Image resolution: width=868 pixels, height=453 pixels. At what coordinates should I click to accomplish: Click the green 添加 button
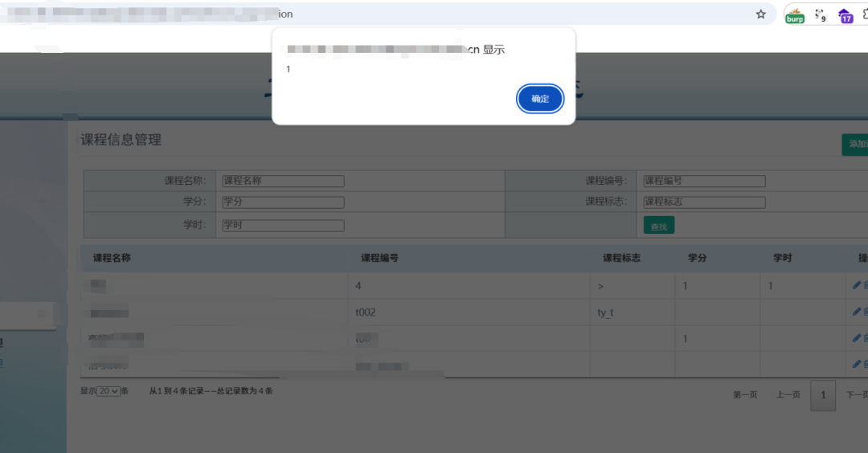(x=856, y=145)
